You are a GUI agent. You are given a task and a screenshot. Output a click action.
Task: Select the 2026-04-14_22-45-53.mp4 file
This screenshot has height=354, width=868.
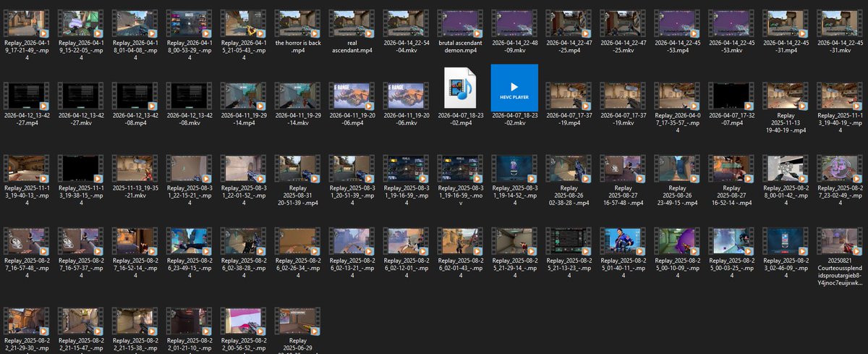pos(677,32)
